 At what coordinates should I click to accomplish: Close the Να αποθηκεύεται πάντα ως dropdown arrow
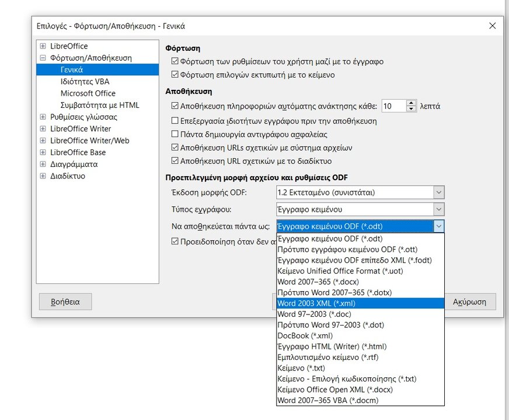tap(438, 226)
